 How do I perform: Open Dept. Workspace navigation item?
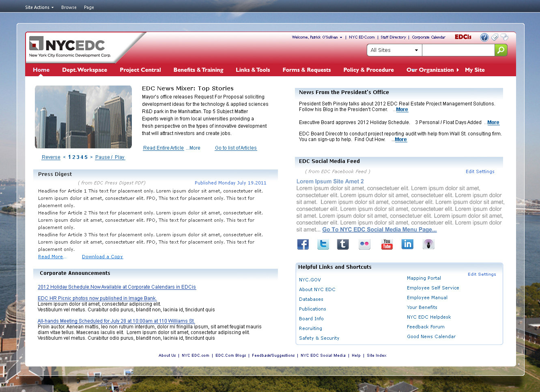pyautogui.click(x=84, y=70)
